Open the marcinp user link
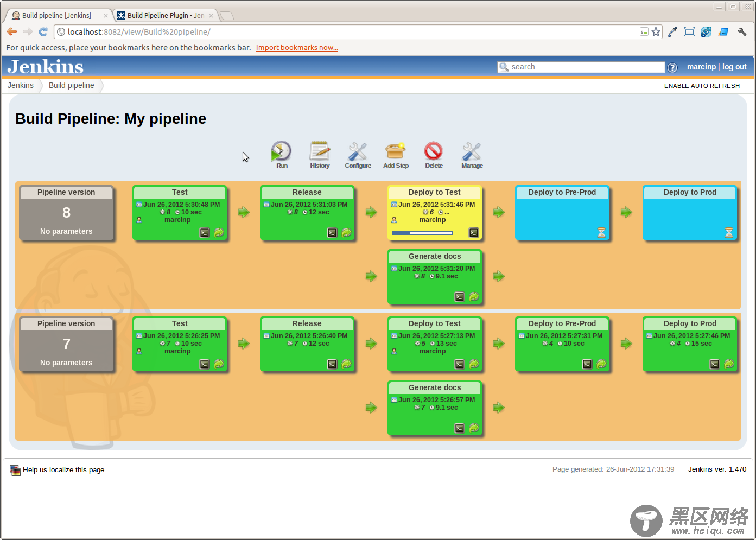Viewport: 756px width, 540px height. click(701, 67)
